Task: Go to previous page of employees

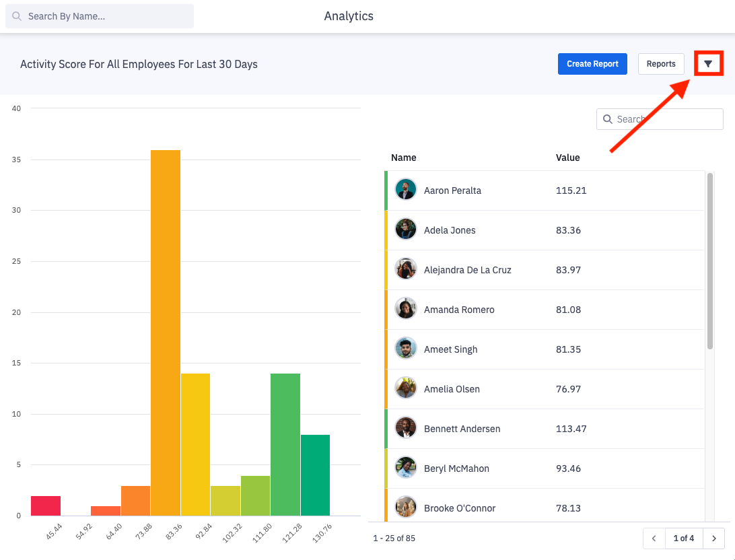Action: pyautogui.click(x=654, y=538)
